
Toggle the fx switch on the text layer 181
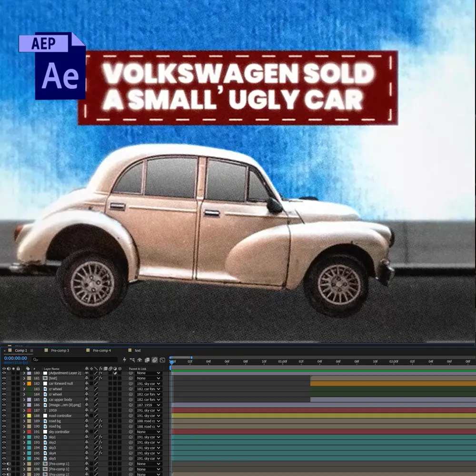(101, 378)
